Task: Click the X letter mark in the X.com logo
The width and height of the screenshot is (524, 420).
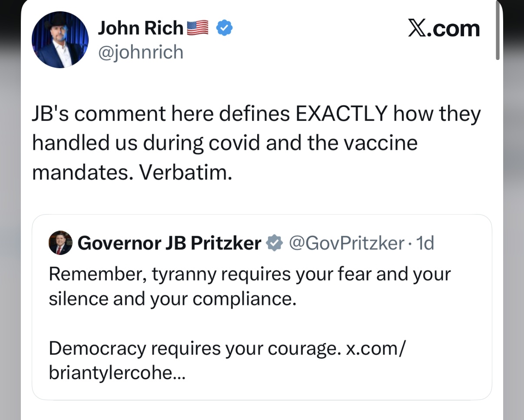Action: (x=418, y=29)
